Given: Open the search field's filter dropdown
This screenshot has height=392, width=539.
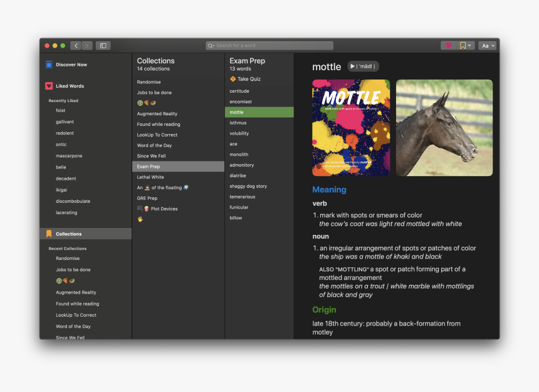Looking at the screenshot, I should 213,45.
